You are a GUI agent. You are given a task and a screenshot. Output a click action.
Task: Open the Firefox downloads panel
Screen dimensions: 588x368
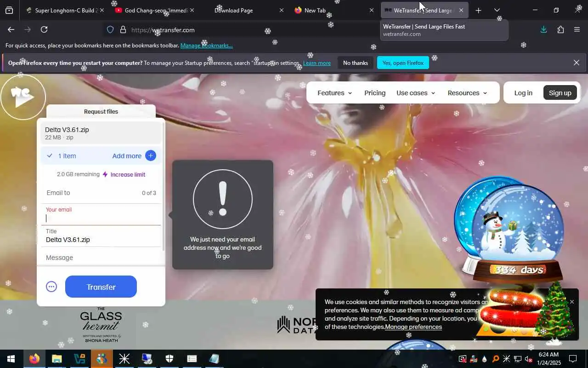coord(543,29)
